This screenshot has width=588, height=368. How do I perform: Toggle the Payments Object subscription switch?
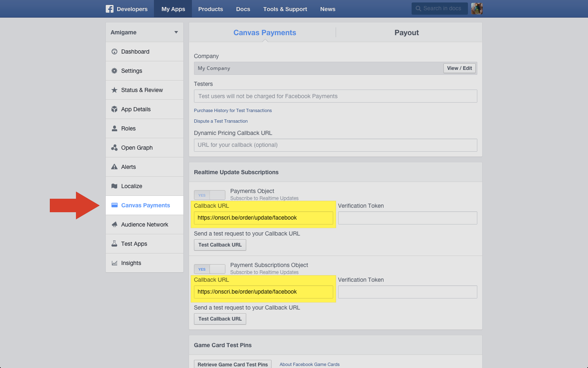coord(209,195)
